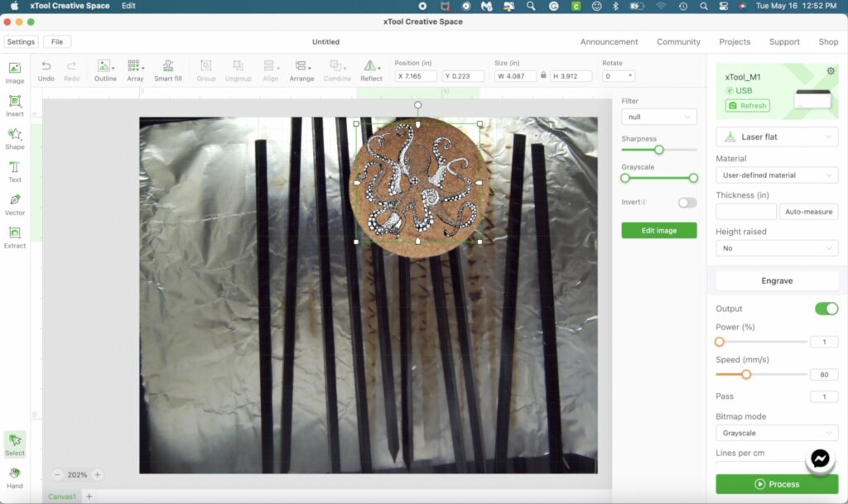
Task: Toggle the Invert switch
Action: coord(687,203)
